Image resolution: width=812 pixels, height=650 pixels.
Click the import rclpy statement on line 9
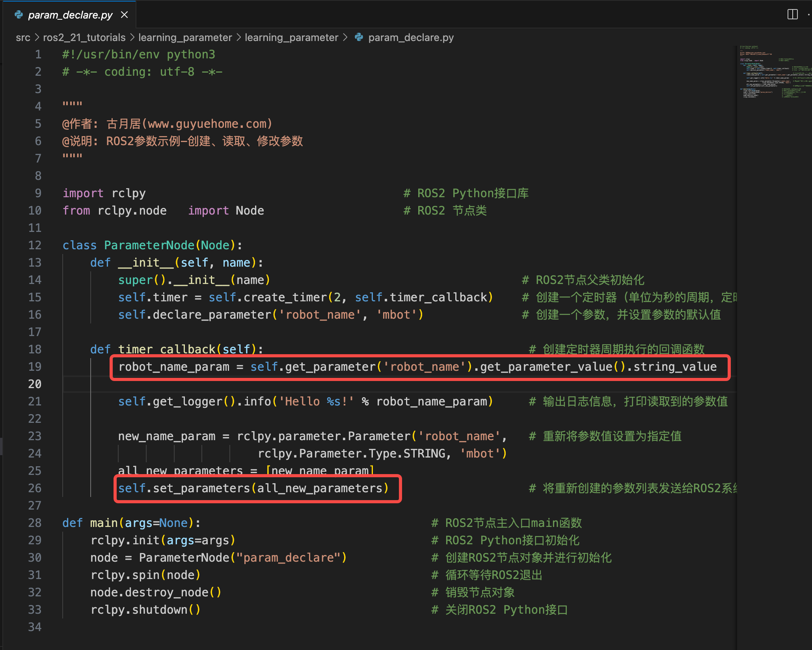[x=104, y=193]
